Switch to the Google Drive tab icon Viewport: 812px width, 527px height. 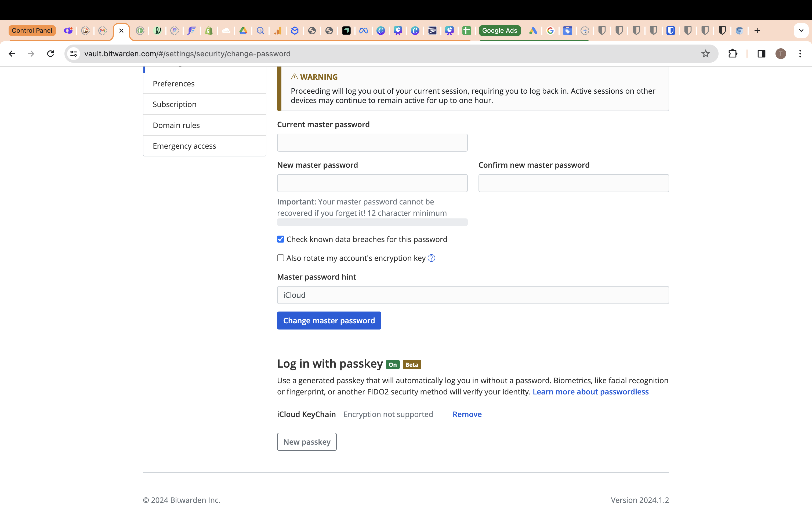pos(243,31)
